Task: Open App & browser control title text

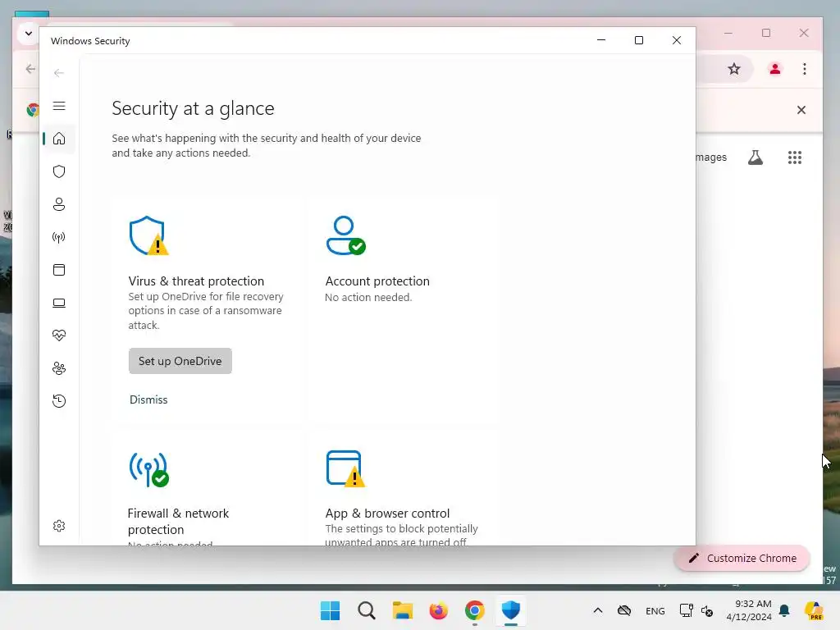Action: pos(387,514)
